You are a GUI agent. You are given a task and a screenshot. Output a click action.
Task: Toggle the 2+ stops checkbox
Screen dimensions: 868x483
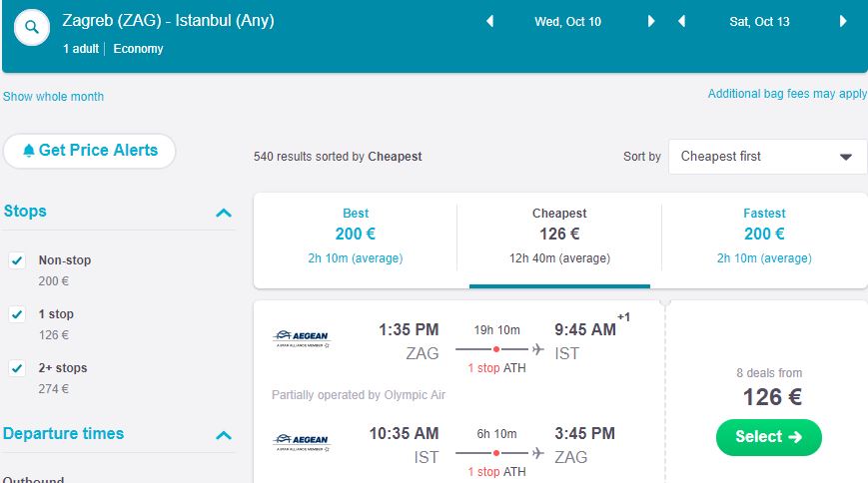[x=17, y=368]
